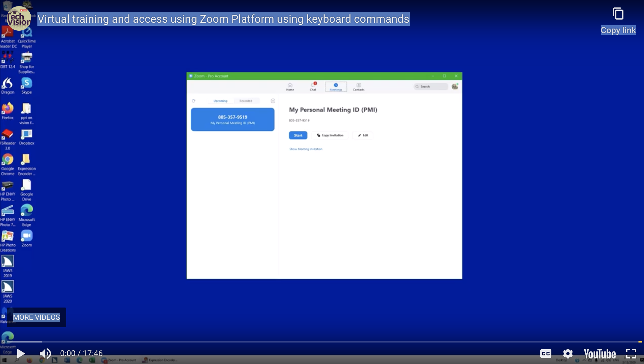Click the blue Start button

pos(298,135)
